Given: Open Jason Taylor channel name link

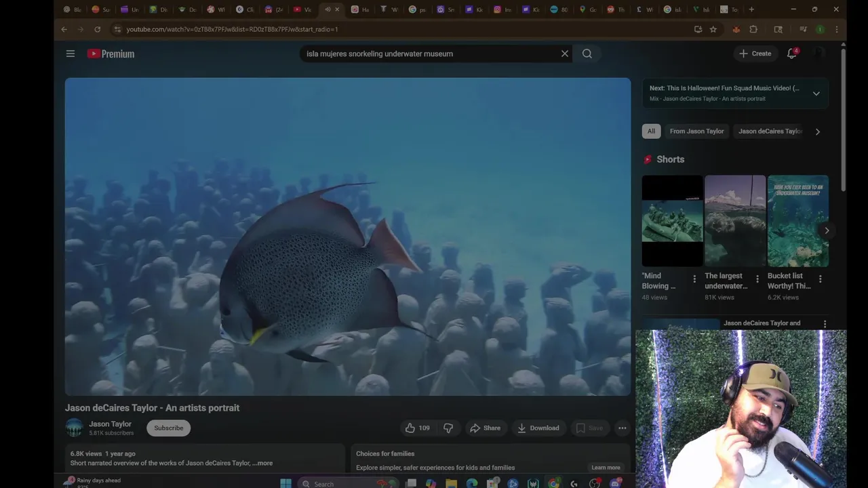Looking at the screenshot, I should (x=110, y=424).
